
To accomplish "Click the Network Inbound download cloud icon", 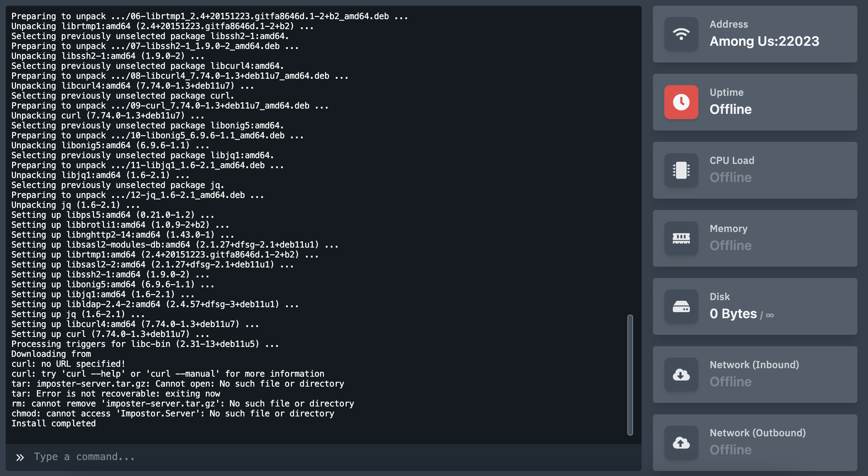I will pos(681,375).
